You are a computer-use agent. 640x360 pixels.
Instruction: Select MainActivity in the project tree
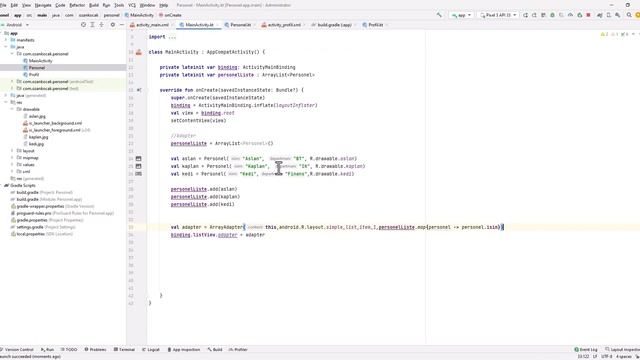[x=40, y=61]
